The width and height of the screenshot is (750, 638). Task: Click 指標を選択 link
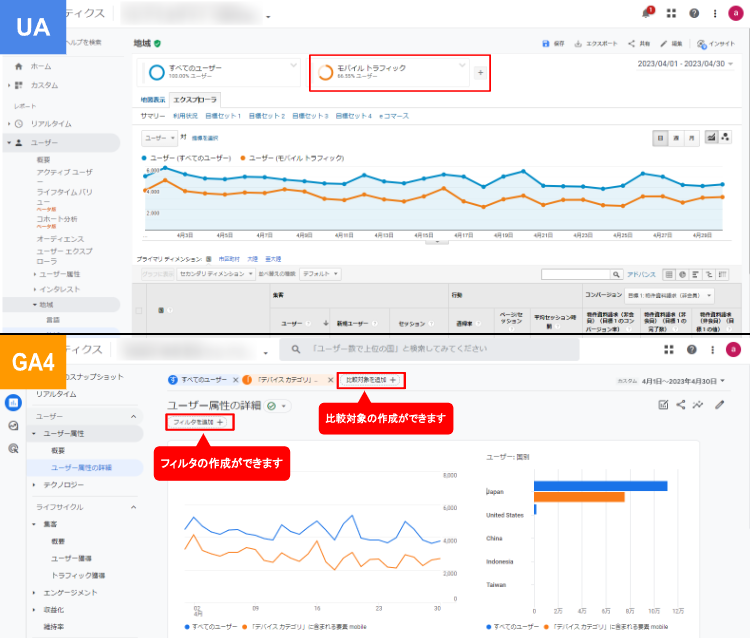(x=205, y=138)
